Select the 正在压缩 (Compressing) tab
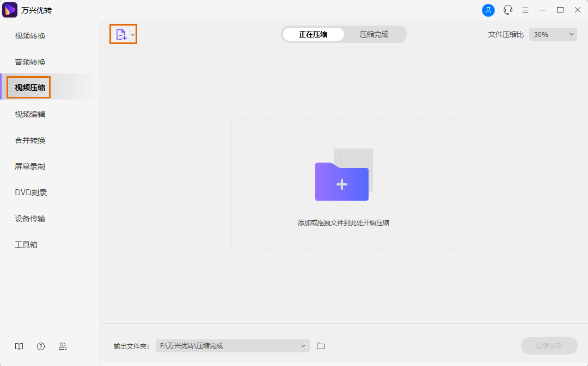588x366 pixels. [x=313, y=34]
